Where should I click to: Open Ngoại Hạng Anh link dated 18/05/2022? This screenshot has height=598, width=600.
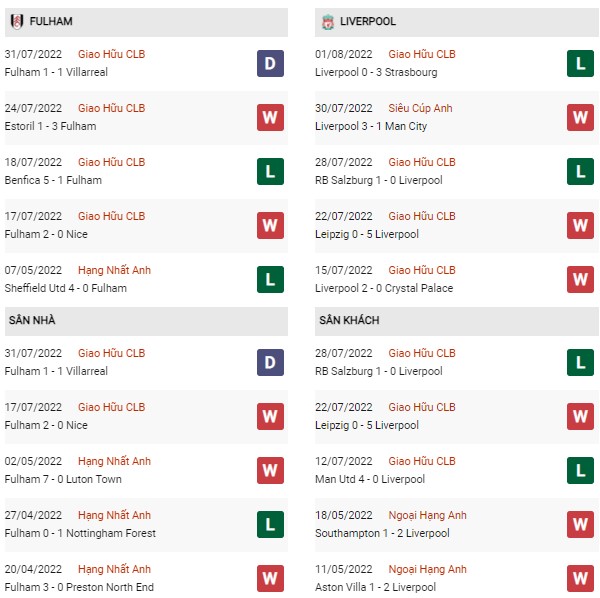427,515
